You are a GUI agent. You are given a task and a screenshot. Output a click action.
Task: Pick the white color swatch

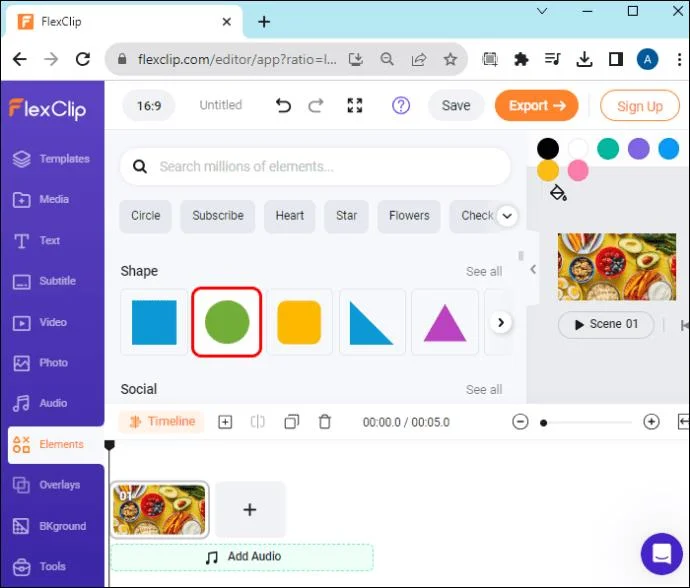(578, 148)
